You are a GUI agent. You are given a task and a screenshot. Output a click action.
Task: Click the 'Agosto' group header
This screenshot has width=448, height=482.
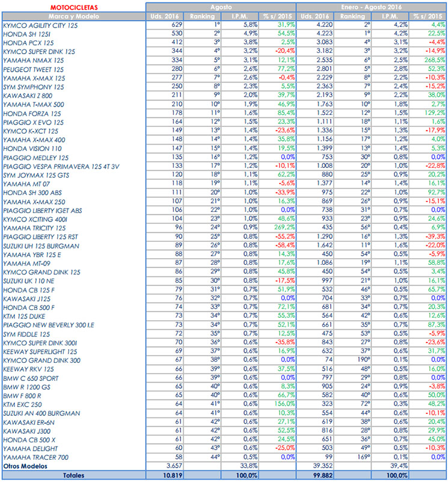(221, 7)
